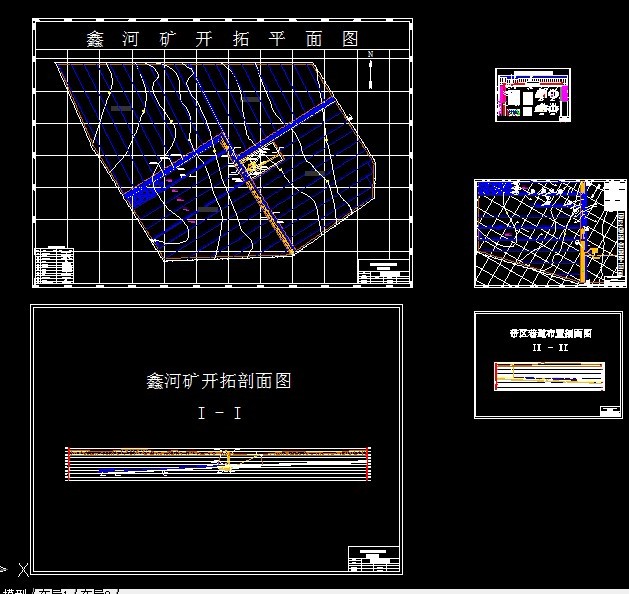Screen dimensions: 629x594
Task: Switch to the 布局1 layout tab
Action: click(x=55, y=591)
